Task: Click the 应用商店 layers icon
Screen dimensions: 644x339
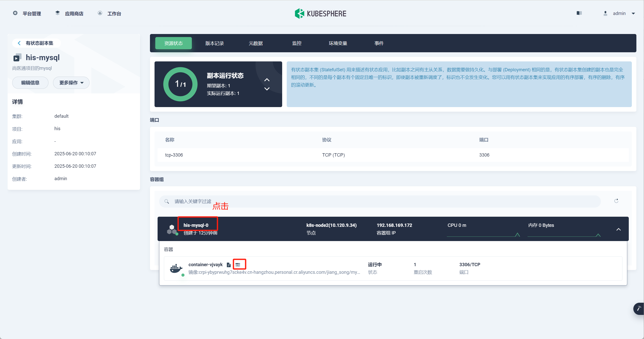Action: pos(58,13)
